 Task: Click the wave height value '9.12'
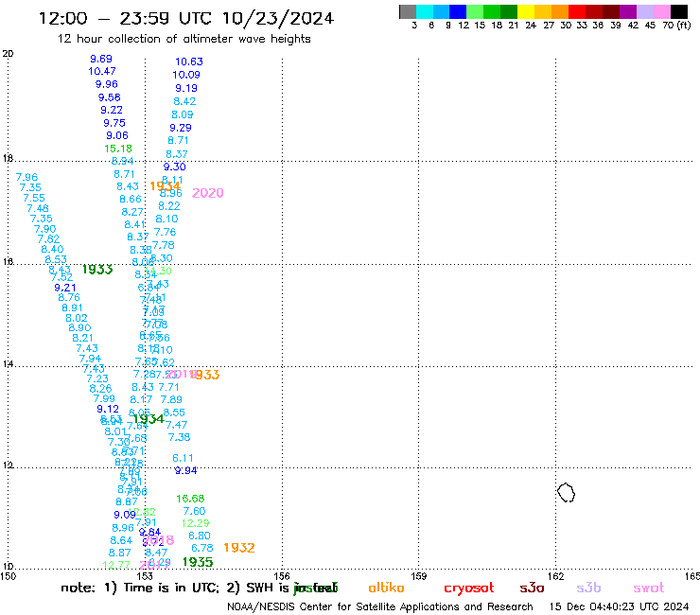point(108,409)
